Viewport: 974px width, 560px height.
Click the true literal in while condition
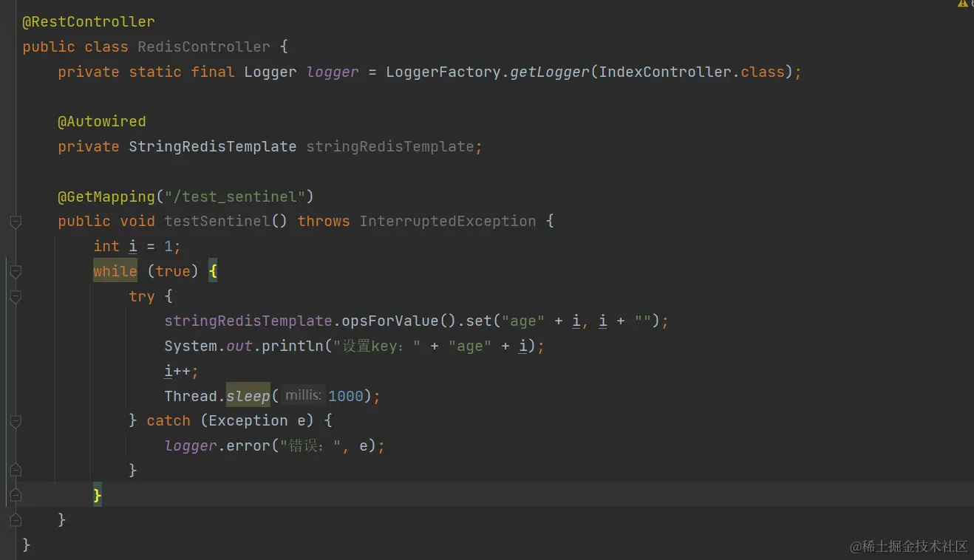point(173,271)
